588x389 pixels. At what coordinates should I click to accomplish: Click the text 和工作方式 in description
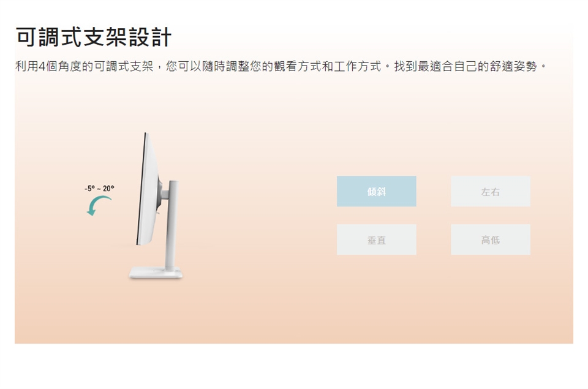[351, 66]
